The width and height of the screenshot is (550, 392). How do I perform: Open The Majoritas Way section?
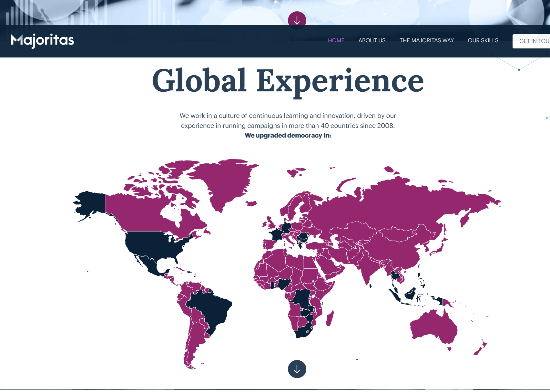pyautogui.click(x=427, y=40)
